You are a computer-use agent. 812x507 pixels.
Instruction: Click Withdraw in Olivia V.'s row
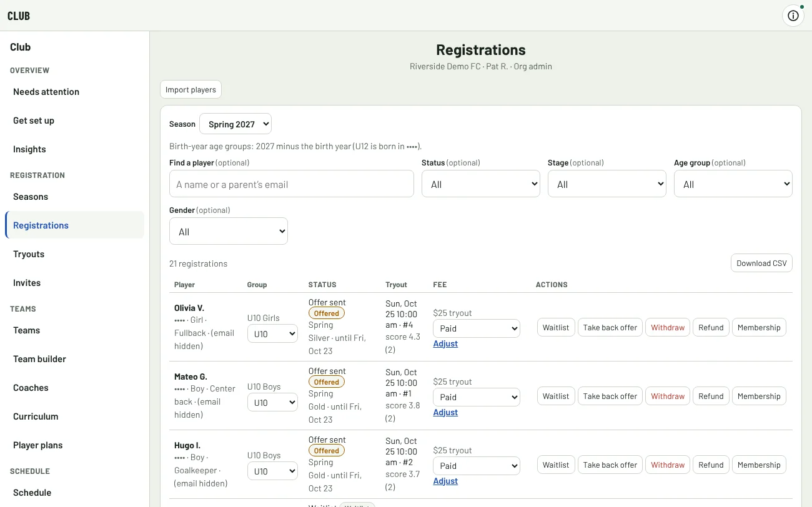coord(668,328)
